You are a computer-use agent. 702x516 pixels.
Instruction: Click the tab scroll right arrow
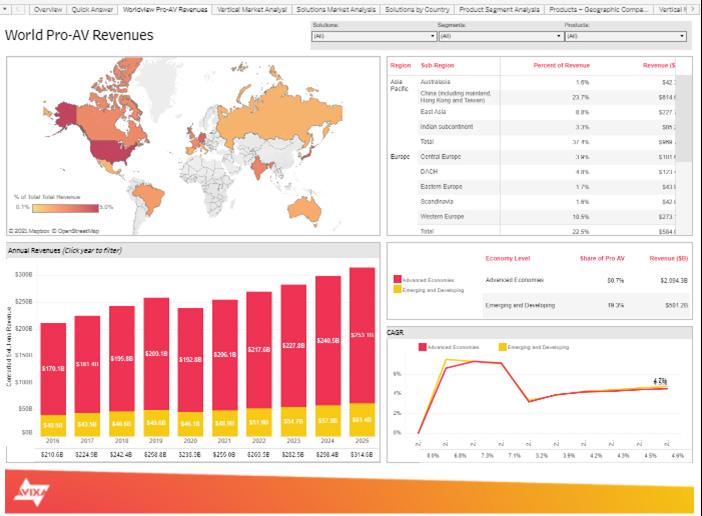pos(693,9)
